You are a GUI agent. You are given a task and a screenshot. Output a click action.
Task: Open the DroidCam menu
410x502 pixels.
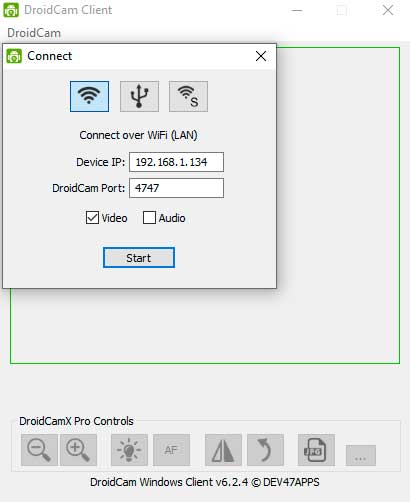click(34, 33)
